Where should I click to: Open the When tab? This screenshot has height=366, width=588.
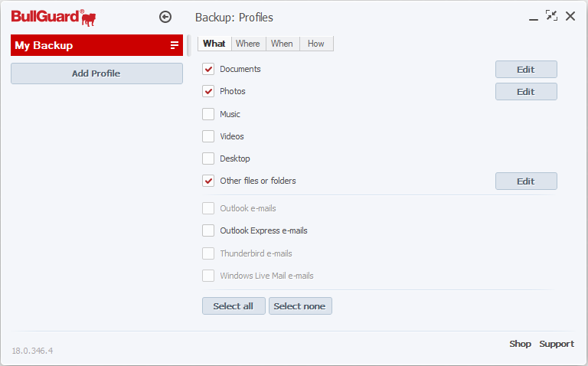282,44
